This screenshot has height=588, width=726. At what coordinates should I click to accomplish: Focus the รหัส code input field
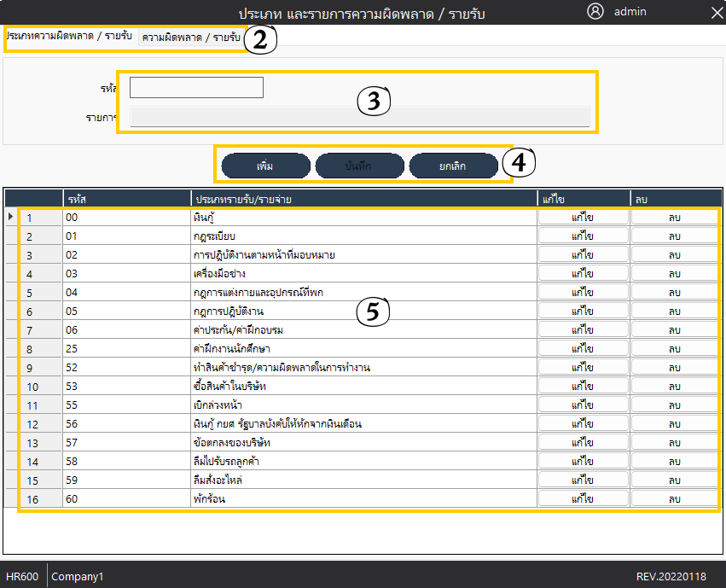click(x=196, y=88)
